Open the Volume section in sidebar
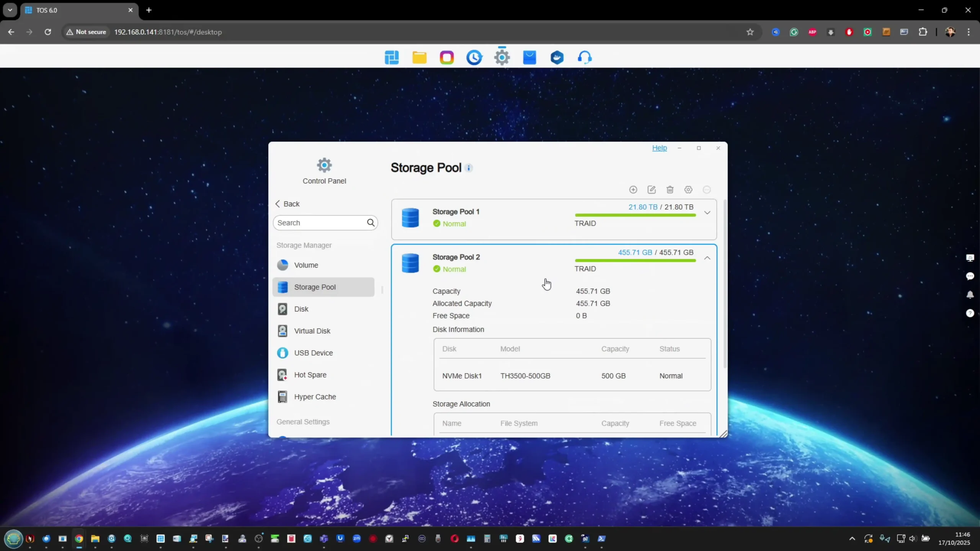The height and width of the screenshot is (551, 980). (x=306, y=265)
